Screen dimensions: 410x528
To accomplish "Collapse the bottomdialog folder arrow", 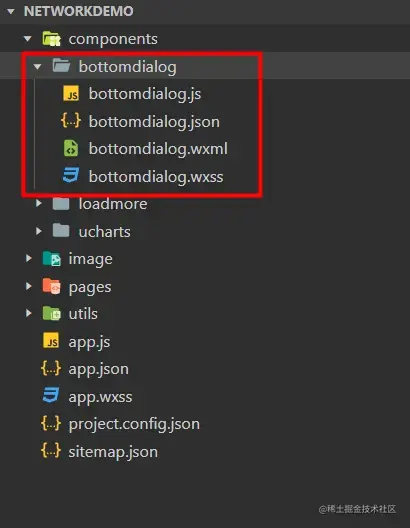I will coord(38,66).
